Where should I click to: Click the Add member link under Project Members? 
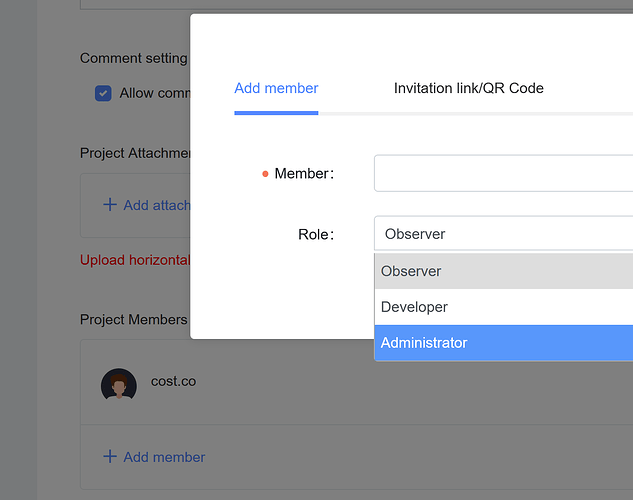point(164,457)
